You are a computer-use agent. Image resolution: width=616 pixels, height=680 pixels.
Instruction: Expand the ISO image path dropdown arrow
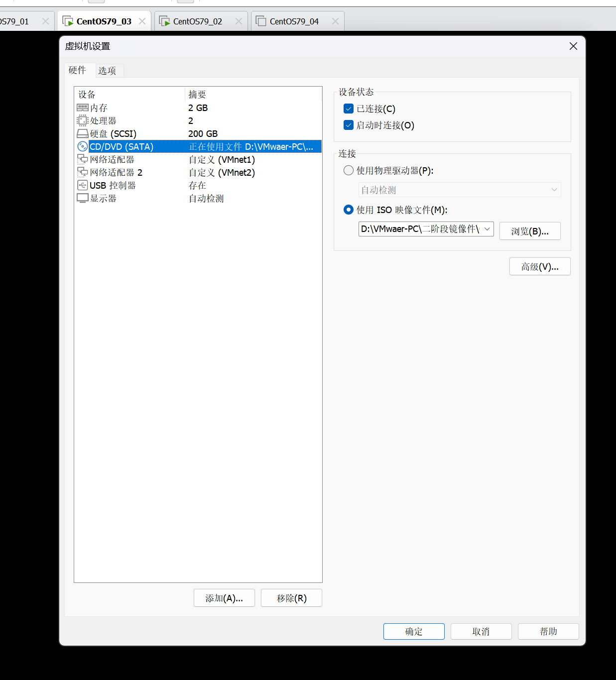487,229
